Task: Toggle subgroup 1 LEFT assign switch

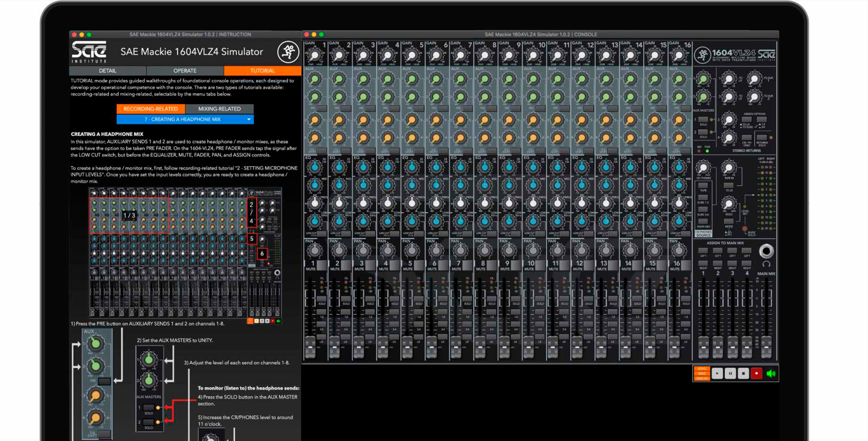Action: tap(703, 250)
